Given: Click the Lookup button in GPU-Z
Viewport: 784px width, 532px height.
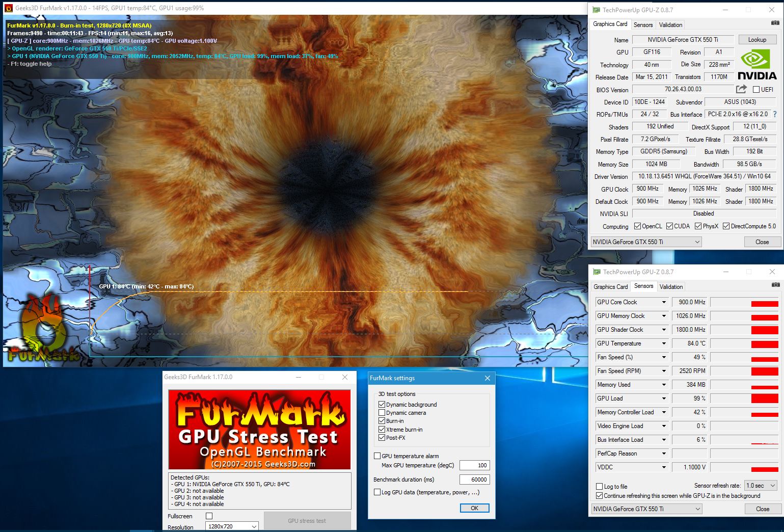Looking at the screenshot, I should coord(757,40).
